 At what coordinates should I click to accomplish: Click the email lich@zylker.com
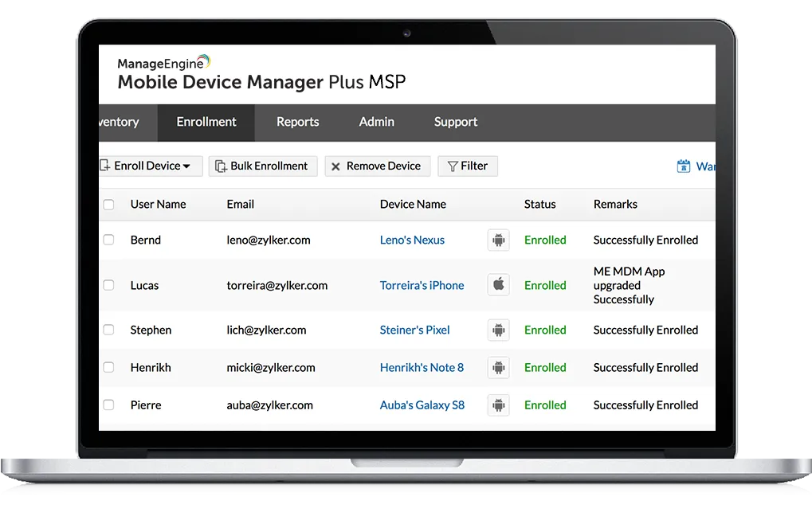pos(266,330)
